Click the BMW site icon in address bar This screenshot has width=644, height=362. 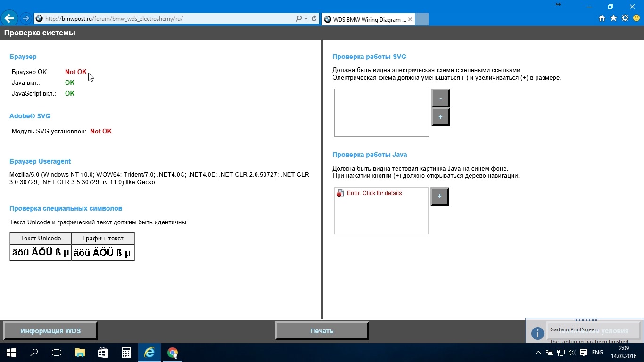tap(39, 19)
